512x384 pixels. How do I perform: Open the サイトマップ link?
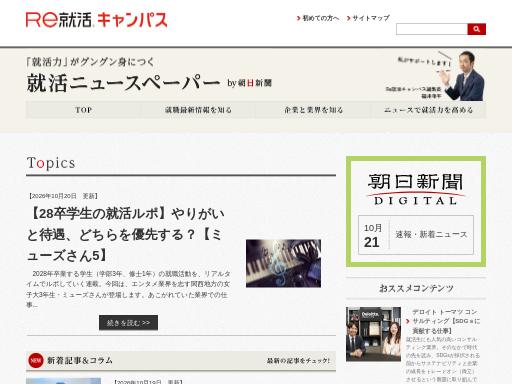point(371,18)
